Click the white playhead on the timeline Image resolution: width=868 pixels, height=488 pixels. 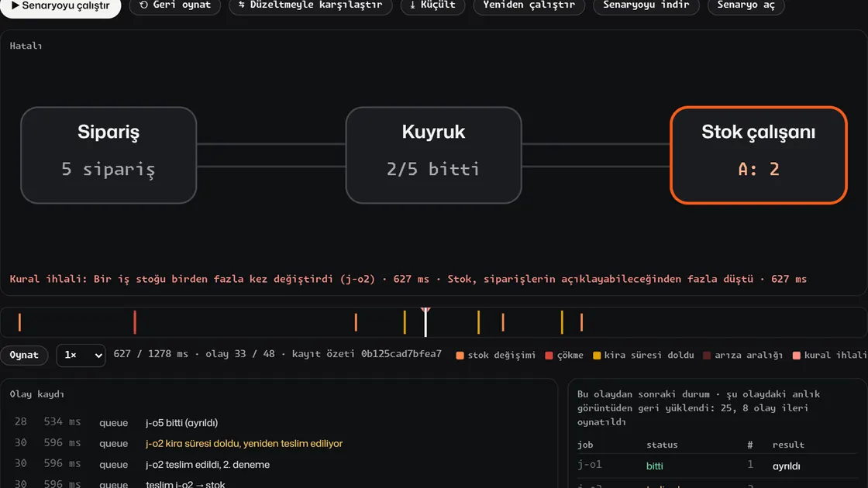(x=425, y=322)
